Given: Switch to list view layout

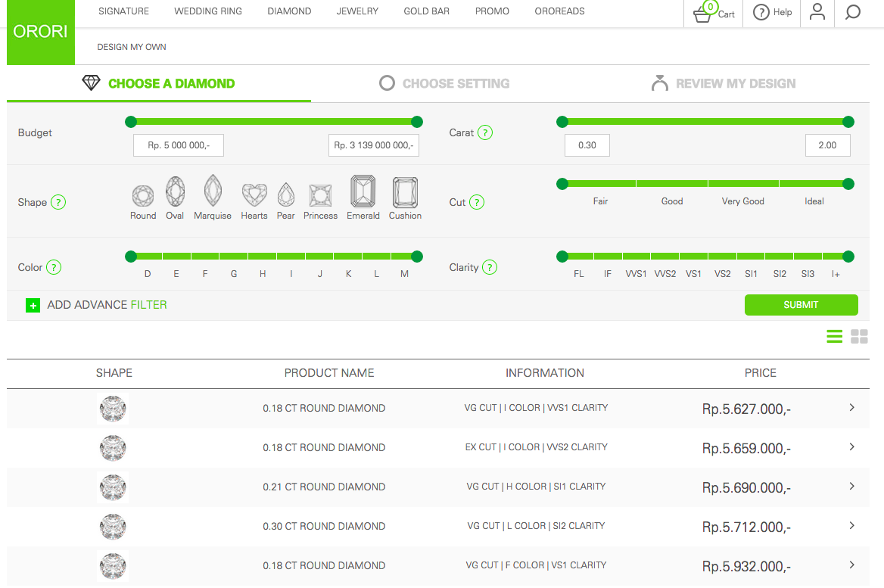Looking at the screenshot, I should (x=834, y=337).
